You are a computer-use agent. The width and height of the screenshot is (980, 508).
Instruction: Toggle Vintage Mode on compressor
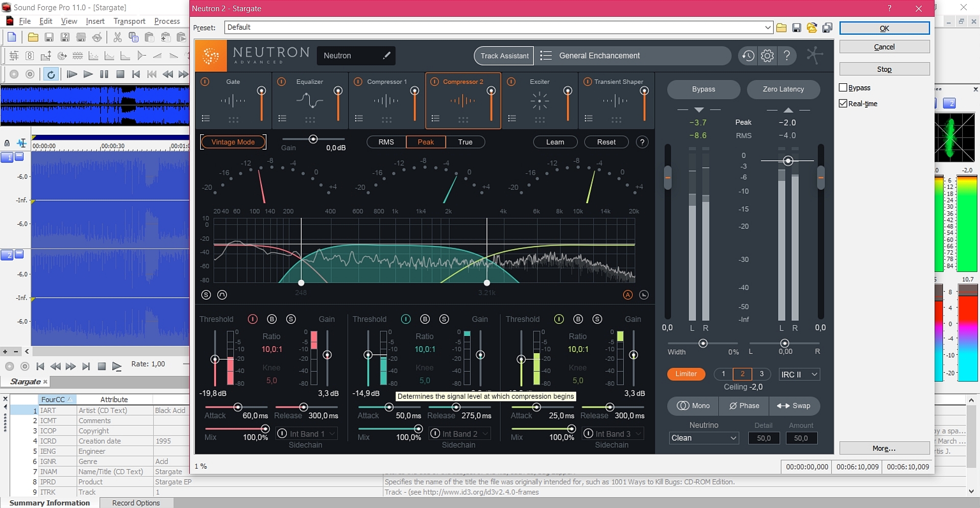pyautogui.click(x=233, y=142)
